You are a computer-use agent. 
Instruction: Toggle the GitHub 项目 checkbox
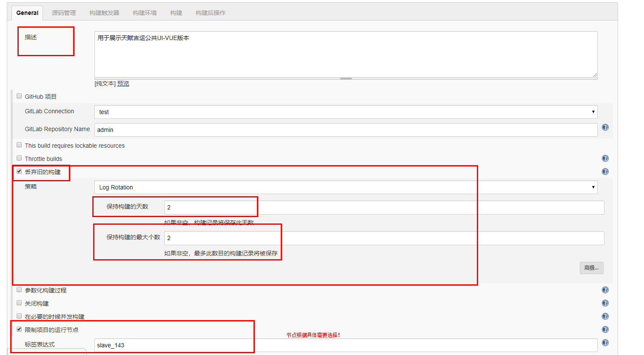(19, 96)
